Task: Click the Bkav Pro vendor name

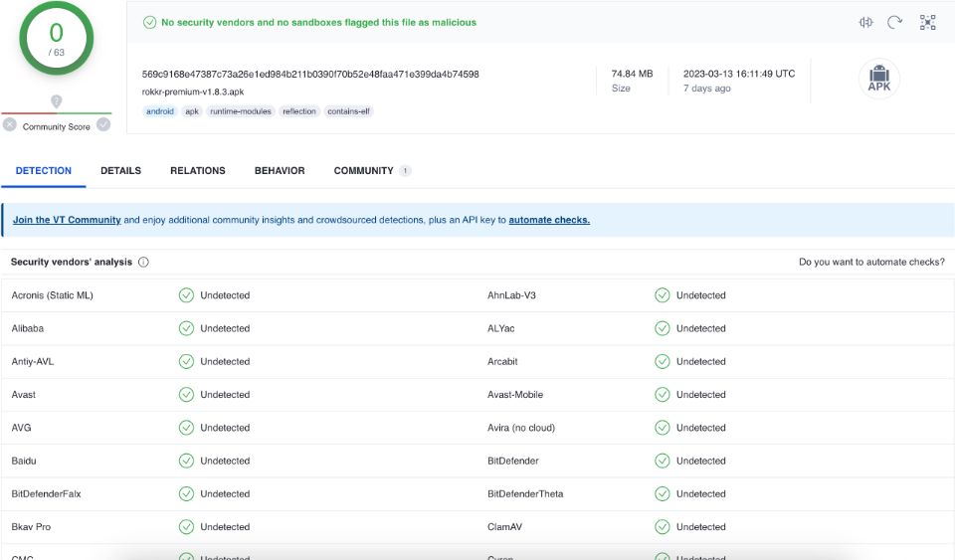Action: [x=31, y=527]
